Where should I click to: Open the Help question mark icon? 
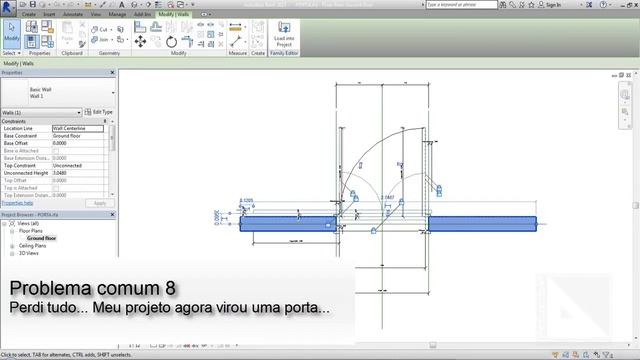603,5
